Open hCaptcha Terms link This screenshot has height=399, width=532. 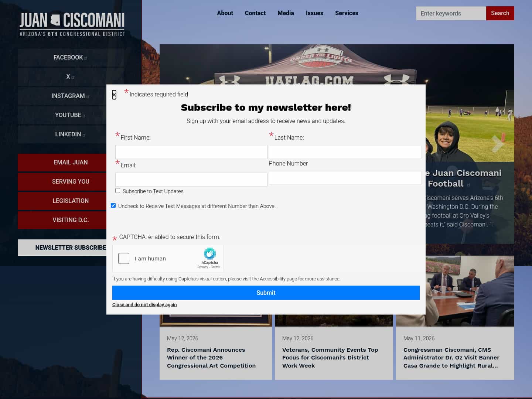tap(215, 267)
